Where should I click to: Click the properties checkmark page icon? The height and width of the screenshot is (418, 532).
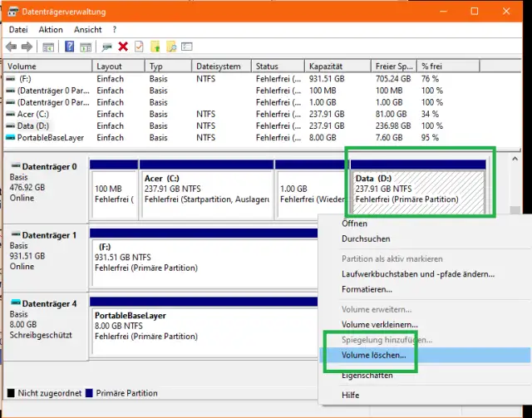(x=139, y=47)
